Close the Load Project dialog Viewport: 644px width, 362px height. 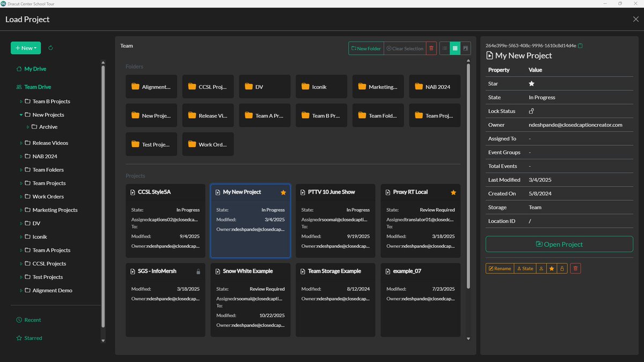tap(636, 19)
